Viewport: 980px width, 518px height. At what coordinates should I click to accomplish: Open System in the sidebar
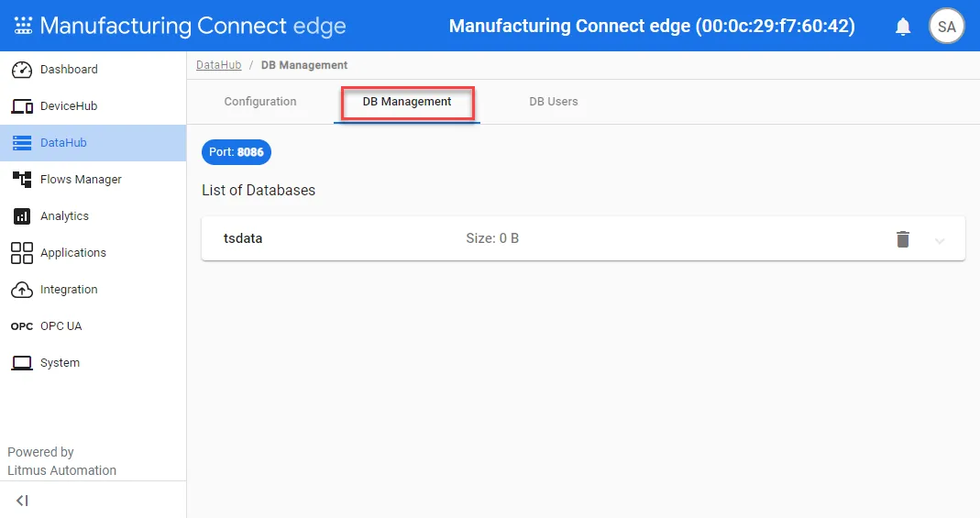(x=94, y=363)
